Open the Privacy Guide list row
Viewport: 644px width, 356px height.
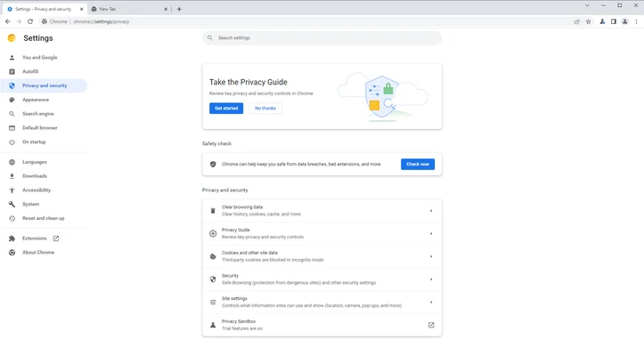pyautogui.click(x=322, y=234)
